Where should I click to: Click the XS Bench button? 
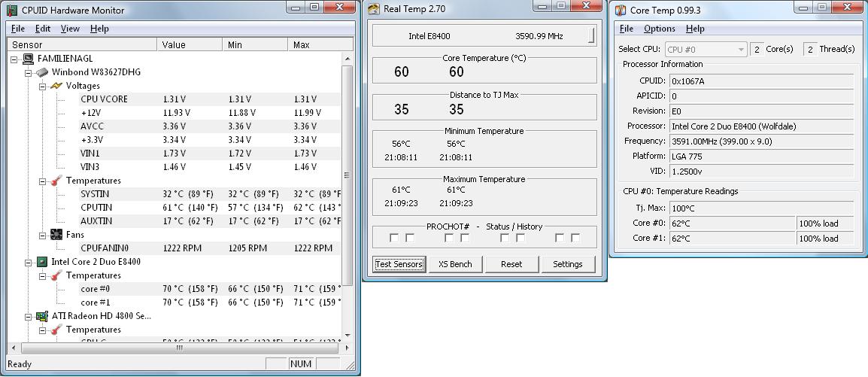coord(455,264)
